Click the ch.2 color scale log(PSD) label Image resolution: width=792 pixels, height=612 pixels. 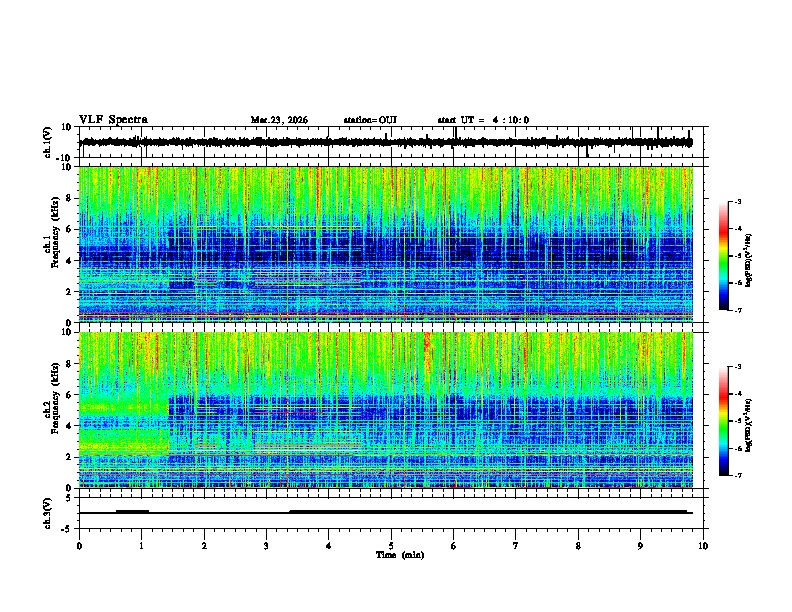748,425
